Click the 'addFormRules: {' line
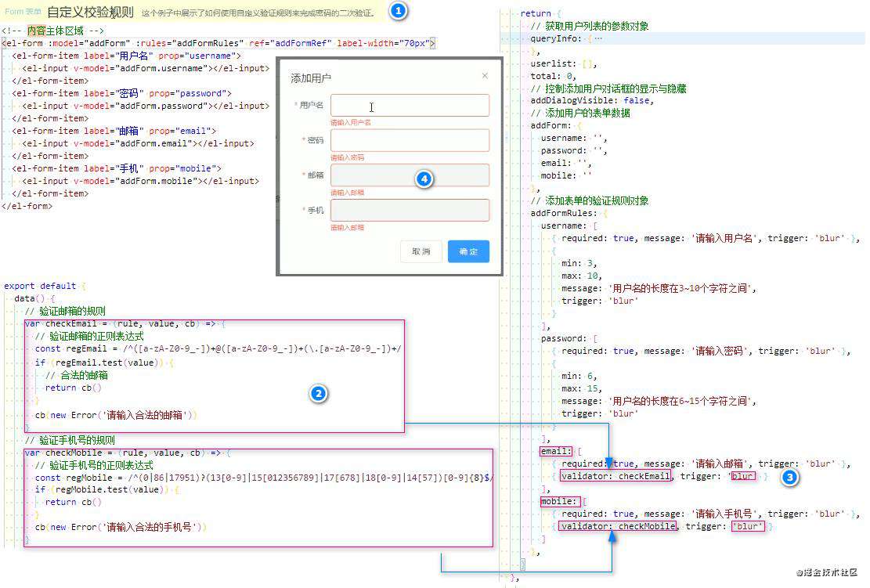The width and height of the screenshot is (870, 588). (x=569, y=213)
